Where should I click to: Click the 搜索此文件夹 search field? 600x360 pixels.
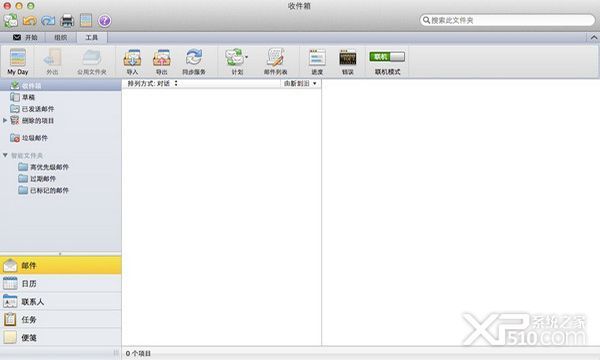point(507,20)
